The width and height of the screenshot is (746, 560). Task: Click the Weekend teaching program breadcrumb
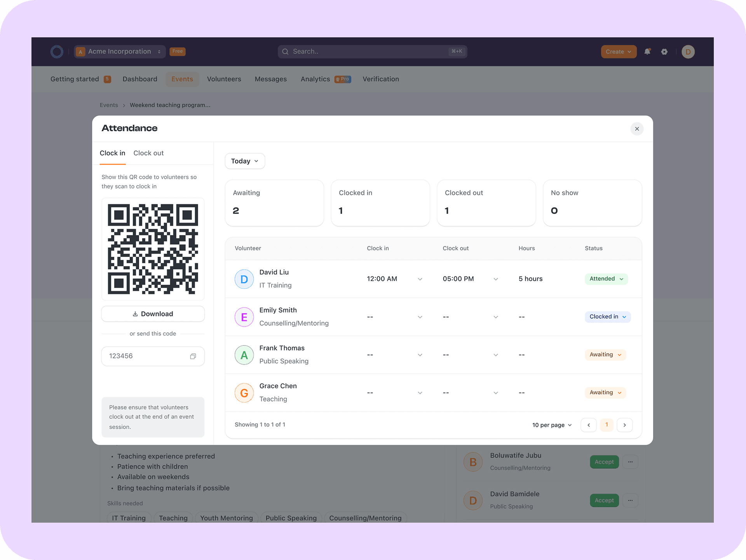(170, 105)
